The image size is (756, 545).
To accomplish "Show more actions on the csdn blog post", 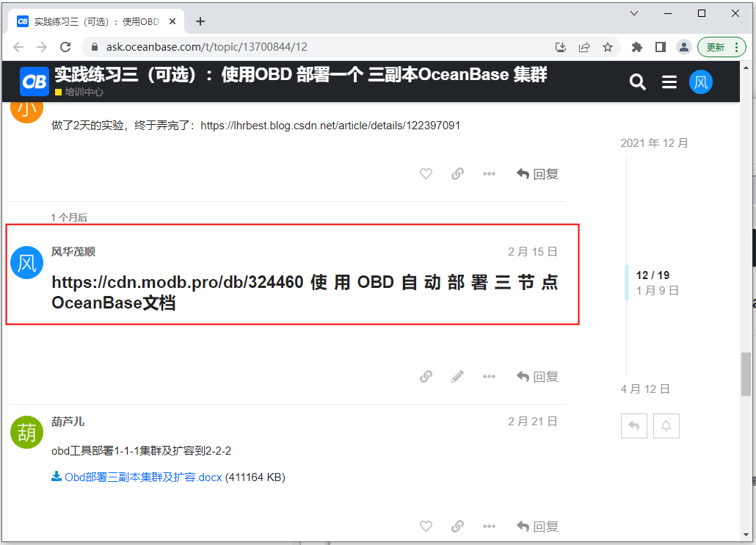I will click(x=489, y=173).
